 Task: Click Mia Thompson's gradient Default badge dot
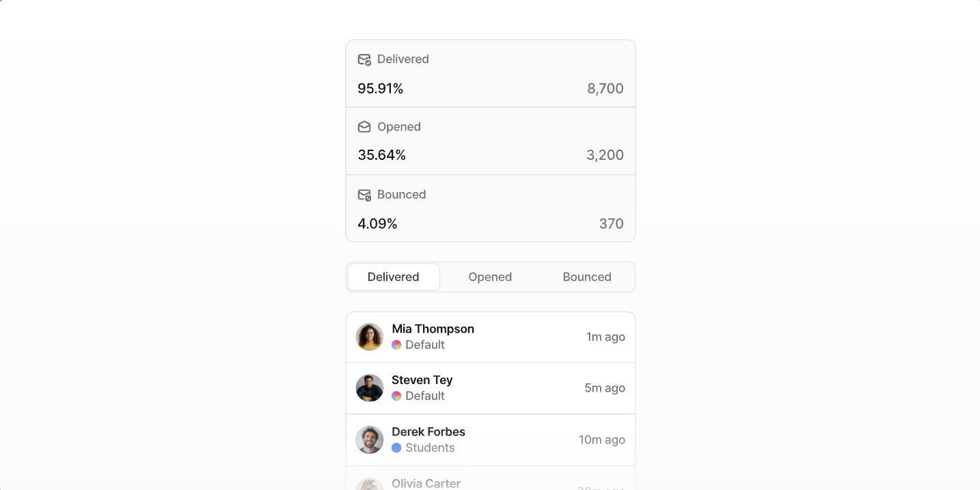(396, 345)
